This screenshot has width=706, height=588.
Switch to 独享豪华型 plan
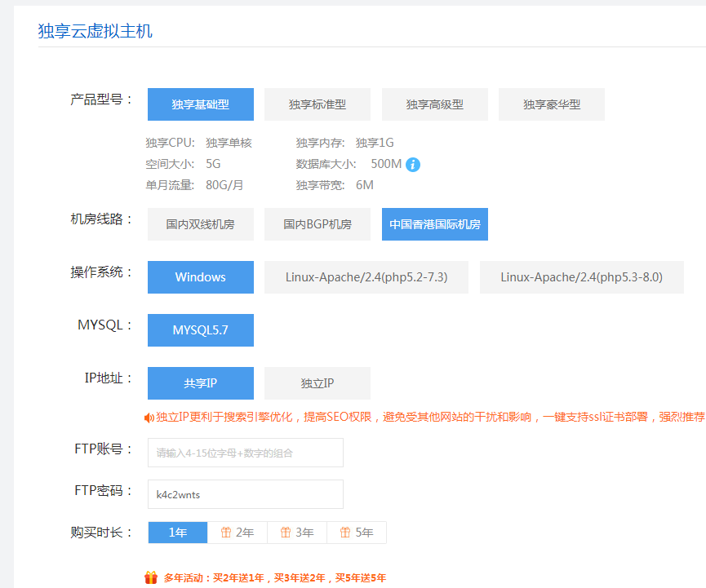552,104
